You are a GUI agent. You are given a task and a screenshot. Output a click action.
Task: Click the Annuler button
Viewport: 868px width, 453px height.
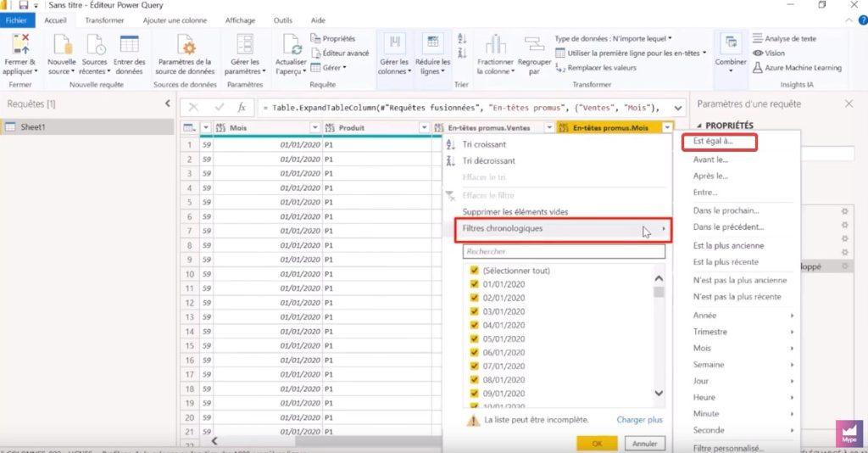[x=645, y=444]
